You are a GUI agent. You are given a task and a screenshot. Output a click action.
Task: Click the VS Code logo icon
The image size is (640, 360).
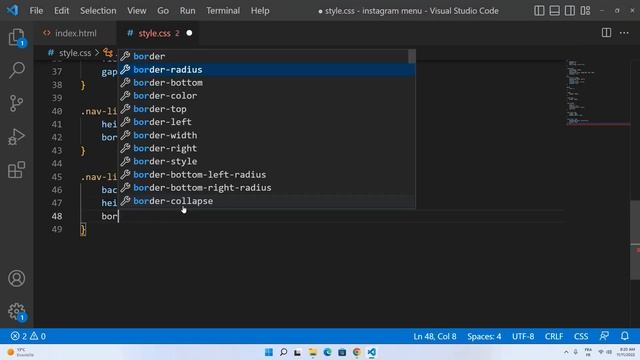(x=12, y=10)
